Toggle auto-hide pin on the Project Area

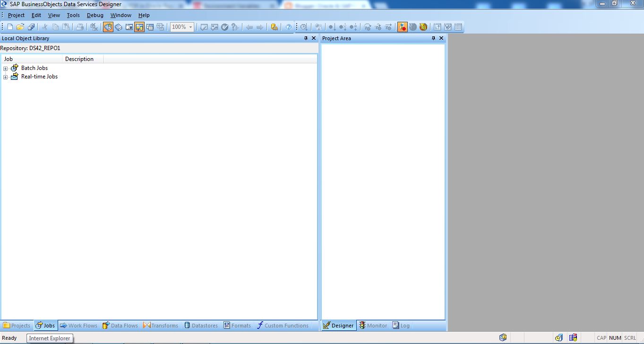433,38
